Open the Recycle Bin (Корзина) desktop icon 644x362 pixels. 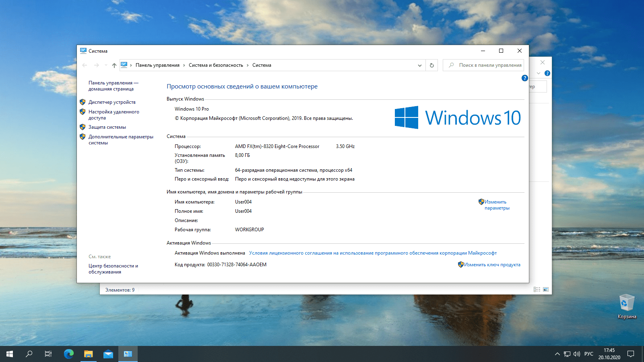[x=627, y=307]
